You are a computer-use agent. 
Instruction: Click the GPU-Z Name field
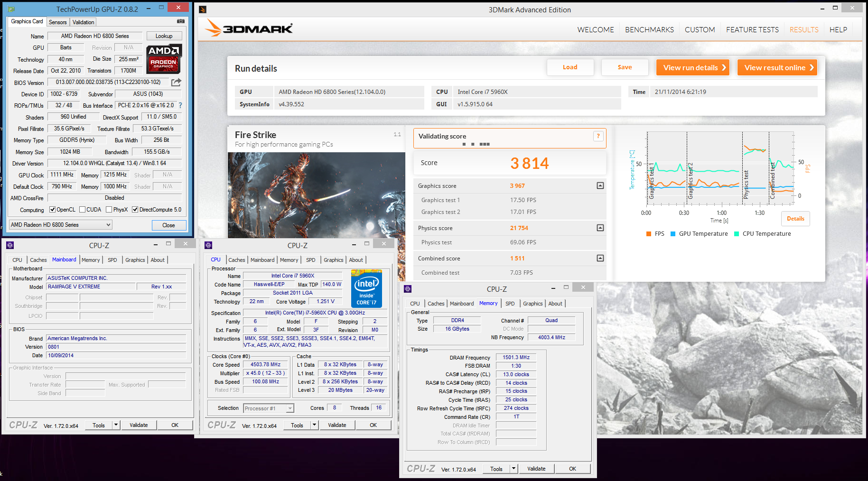(x=95, y=36)
